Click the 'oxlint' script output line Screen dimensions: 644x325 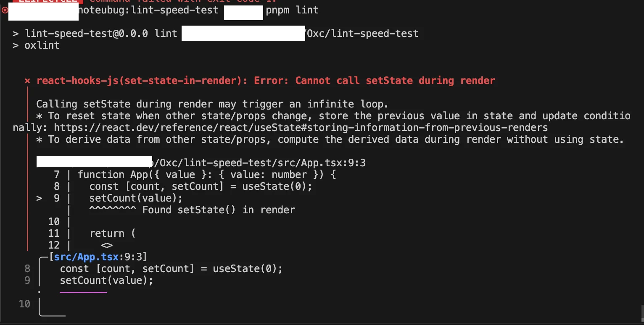coord(42,45)
